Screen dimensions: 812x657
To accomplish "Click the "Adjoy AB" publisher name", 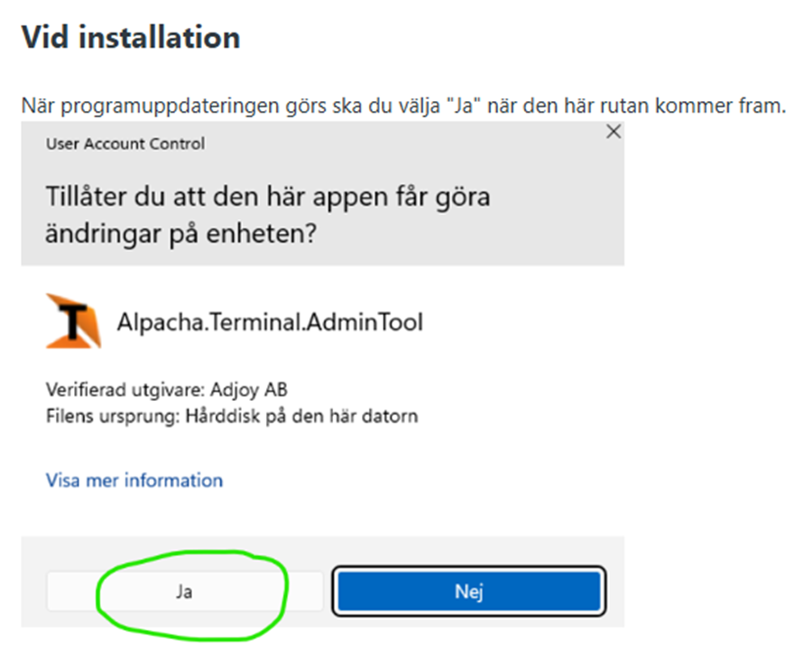I will coord(249,390).
